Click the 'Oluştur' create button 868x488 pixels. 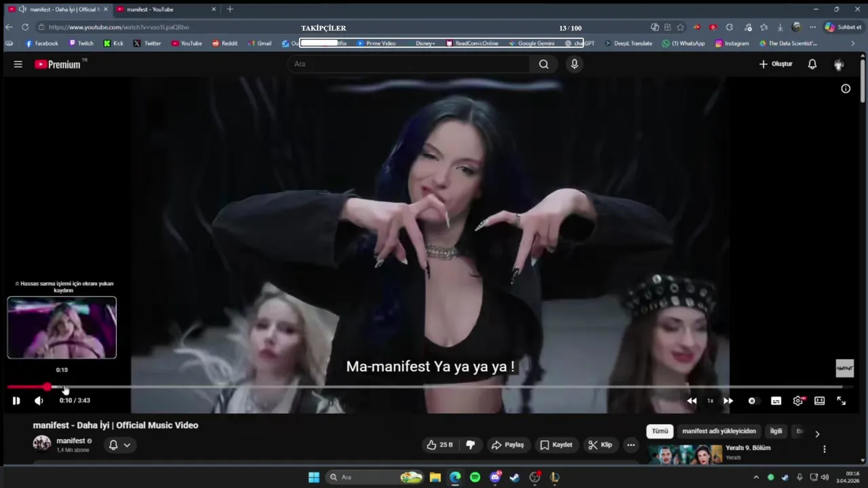click(776, 64)
